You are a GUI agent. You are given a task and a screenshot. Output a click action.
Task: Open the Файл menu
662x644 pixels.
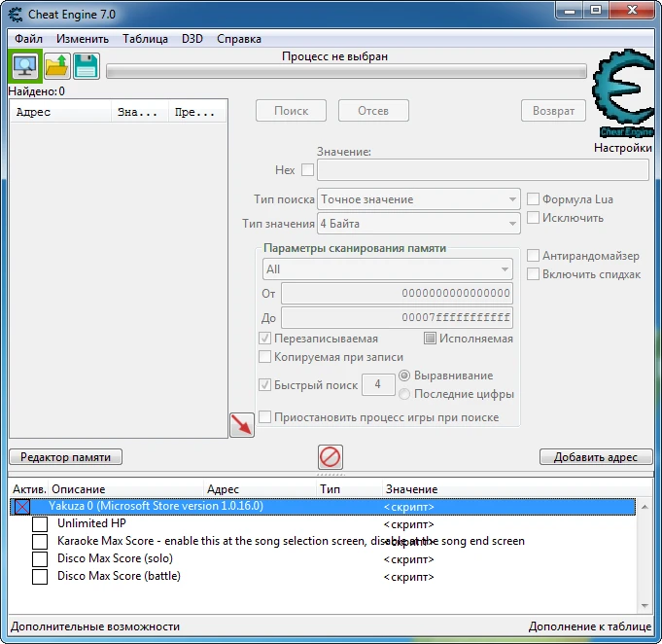(28, 39)
